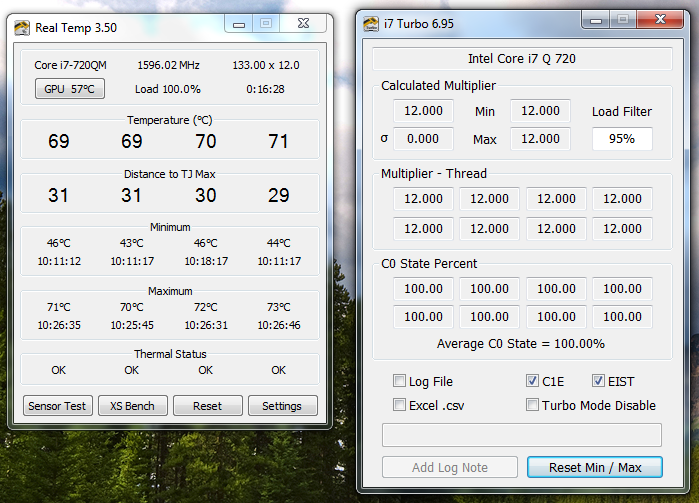Minimize the Real Temp window
Screen dimensions: 699x503
(x=239, y=23)
